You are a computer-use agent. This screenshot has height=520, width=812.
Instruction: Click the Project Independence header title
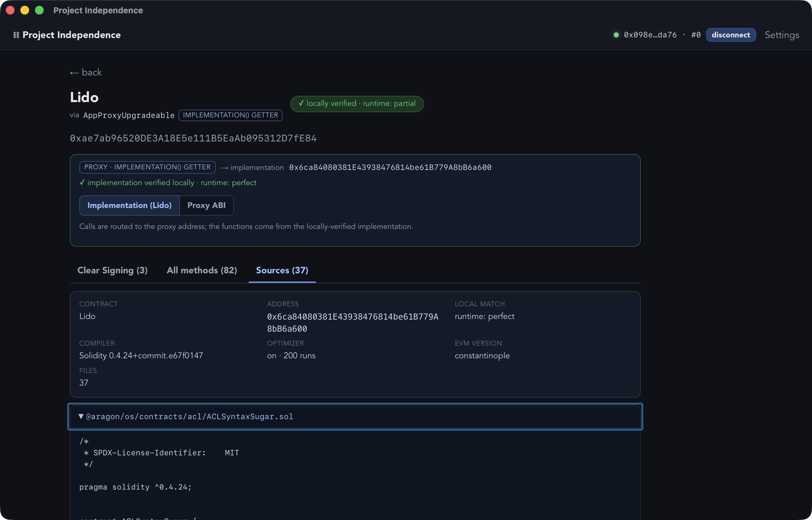(72, 35)
